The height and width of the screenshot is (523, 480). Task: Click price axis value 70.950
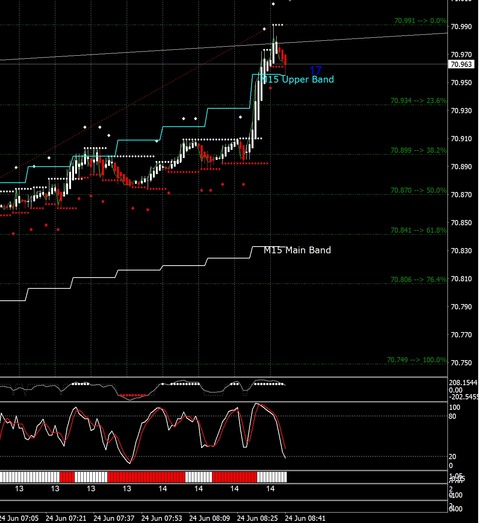pos(461,83)
